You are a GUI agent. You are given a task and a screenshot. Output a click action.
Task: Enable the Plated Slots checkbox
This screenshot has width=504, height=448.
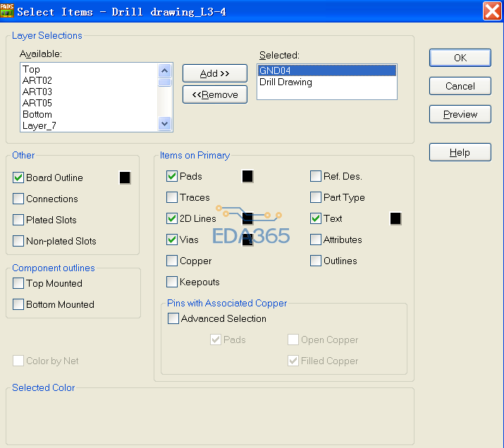pyautogui.click(x=18, y=220)
